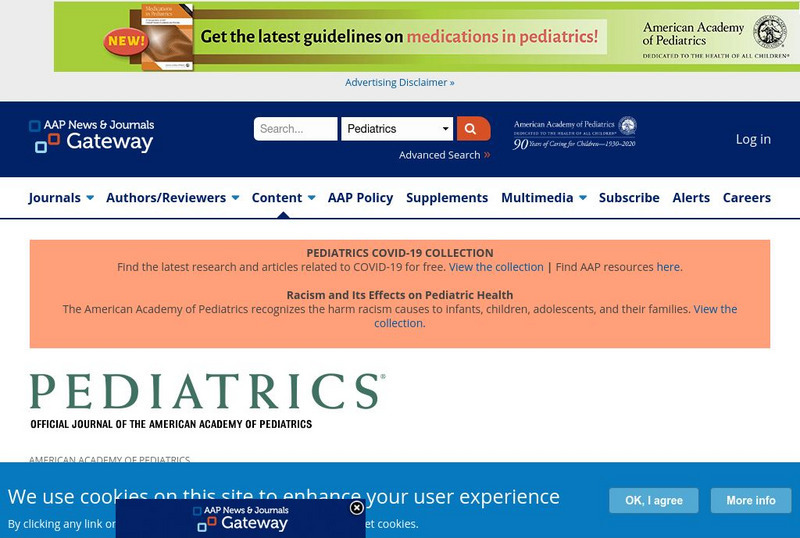Click the orange search magnifier button

click(x=473, y=129)
